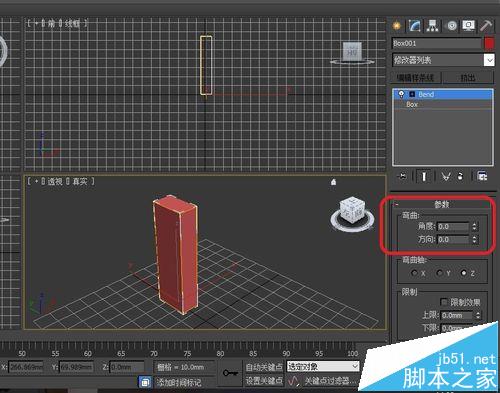This screenshot has height=393, width=500.
Task: Click the 编辑样条线 button
Action: (416, 78)
